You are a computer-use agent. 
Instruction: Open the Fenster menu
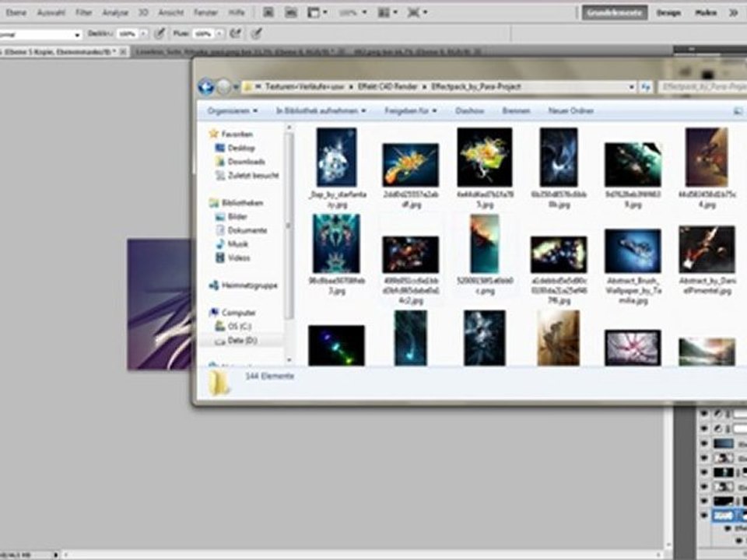point(205,13)
